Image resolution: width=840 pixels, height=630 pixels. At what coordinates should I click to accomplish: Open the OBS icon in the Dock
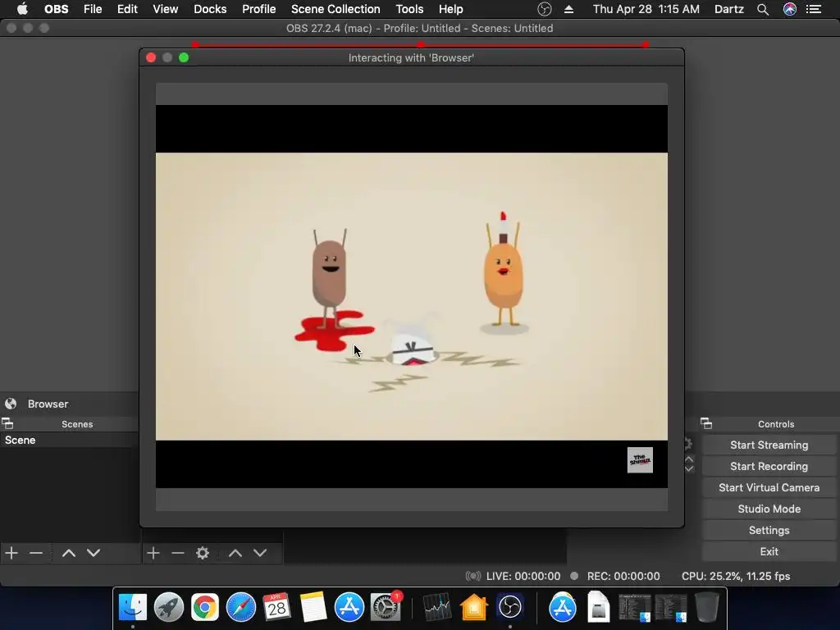pyautogui.click(x=509, y=607)
